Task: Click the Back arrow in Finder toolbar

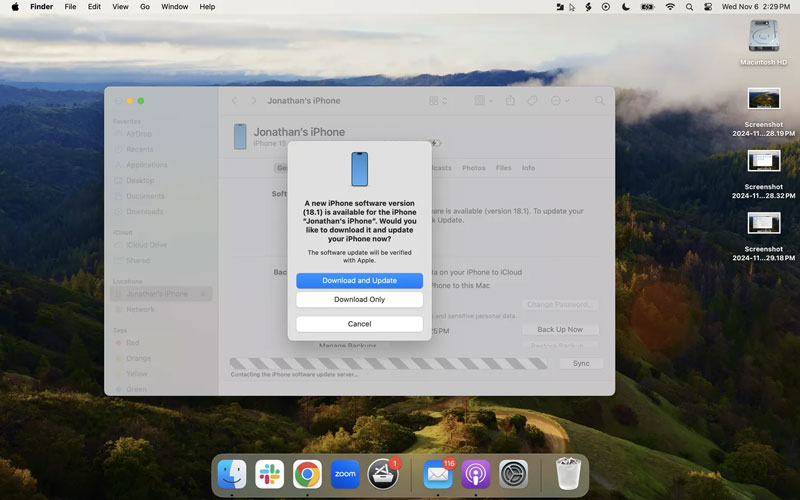Action: pos(234,101)
